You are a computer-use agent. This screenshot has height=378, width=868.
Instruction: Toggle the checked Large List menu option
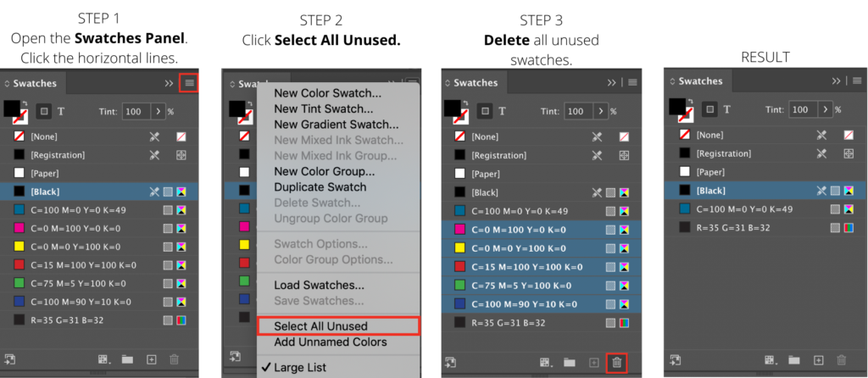[x=300, y=368]
